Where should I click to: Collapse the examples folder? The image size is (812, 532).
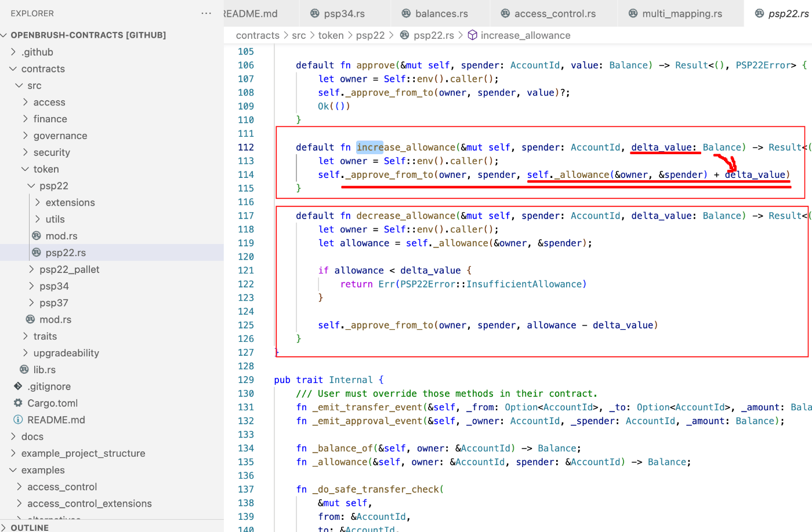[13, 471]
